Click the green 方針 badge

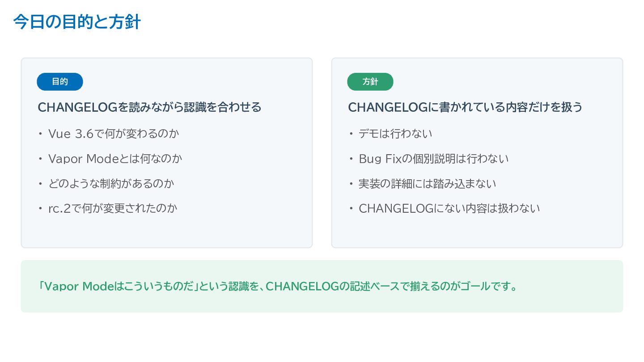(370, 82)
